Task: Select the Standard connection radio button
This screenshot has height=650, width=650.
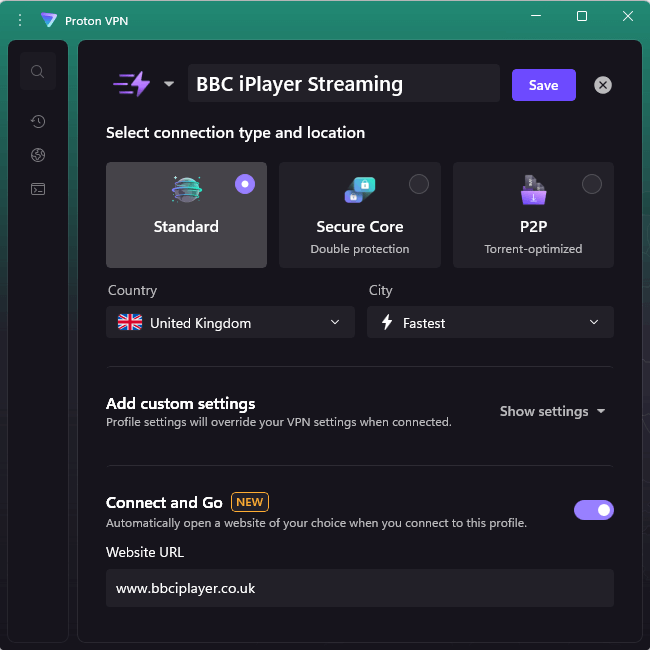Action: point(245,184)
